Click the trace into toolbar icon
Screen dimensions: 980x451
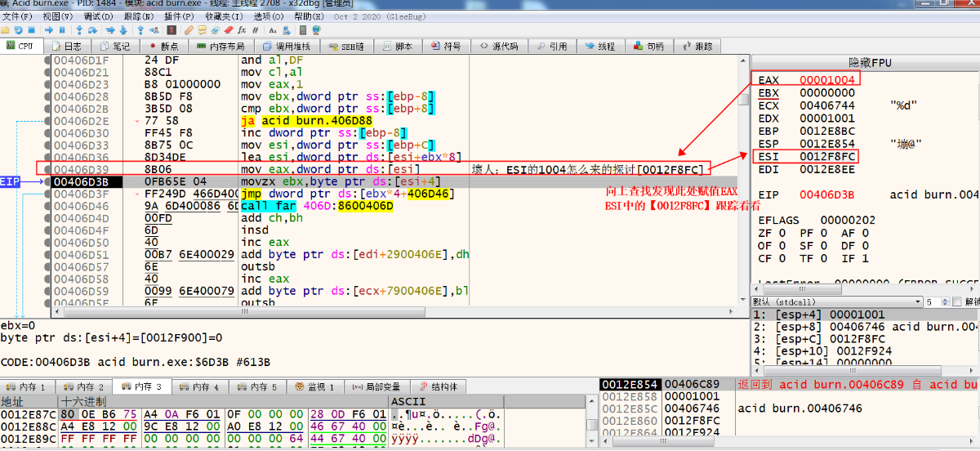(x=110, y=29)
